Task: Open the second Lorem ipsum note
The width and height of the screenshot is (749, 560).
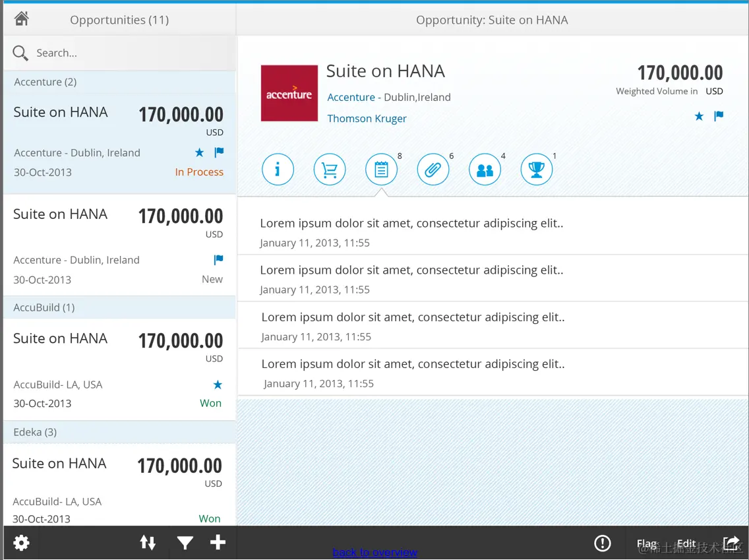Action: pos(493,278)
